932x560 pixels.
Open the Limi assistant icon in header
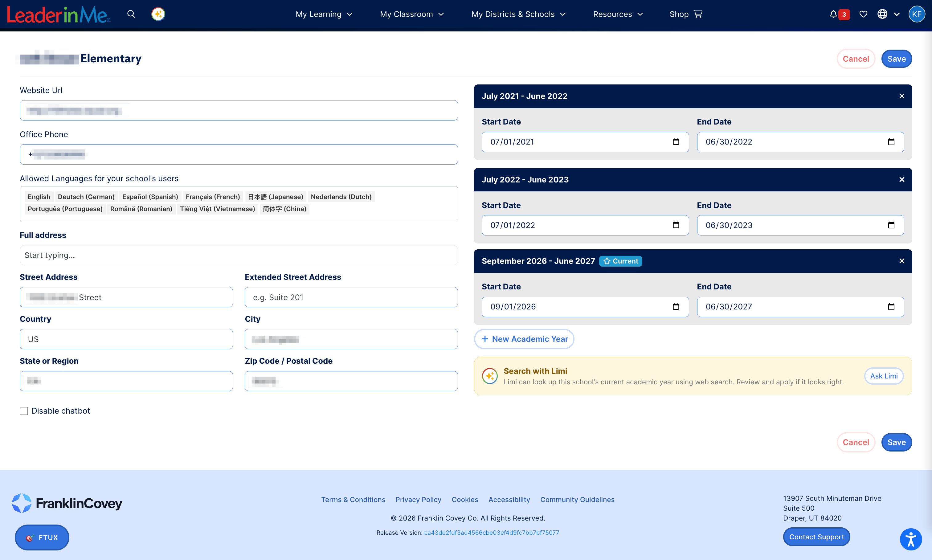(158, 14)
